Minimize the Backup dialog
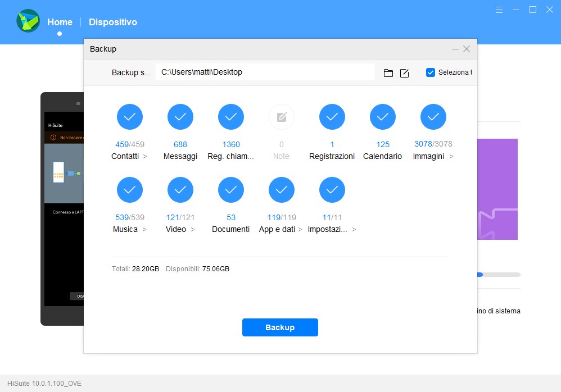Screen dimensions: 561x392 tap(455, 49)
